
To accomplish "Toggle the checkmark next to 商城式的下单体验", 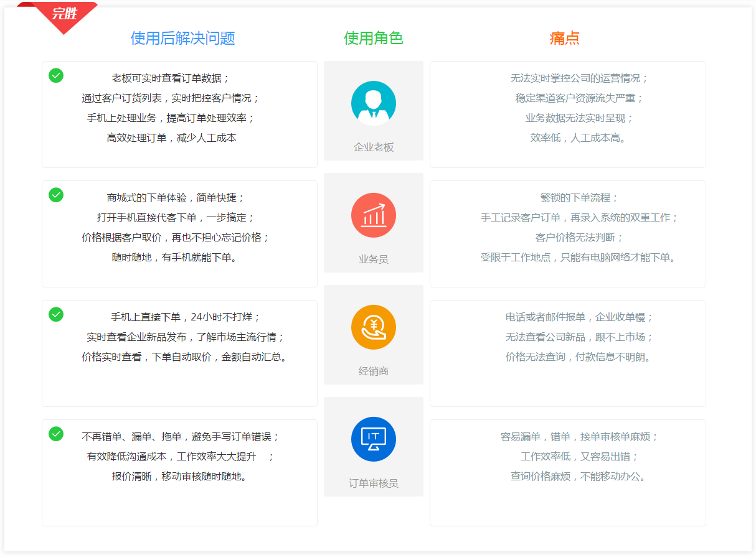I will 55,195.
